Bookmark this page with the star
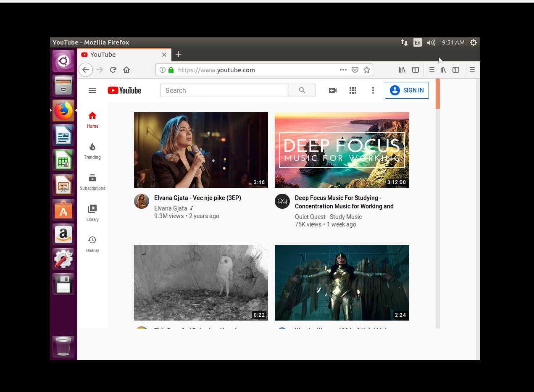This screenshot has width=534, height=392. pos(367,70)
